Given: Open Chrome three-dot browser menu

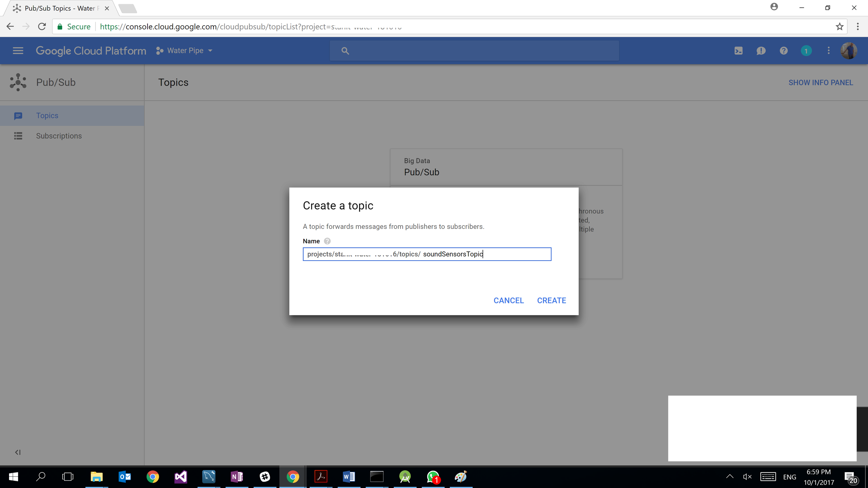Looking at the screenshot, I should pyautogui.click(x=858, y=27).
